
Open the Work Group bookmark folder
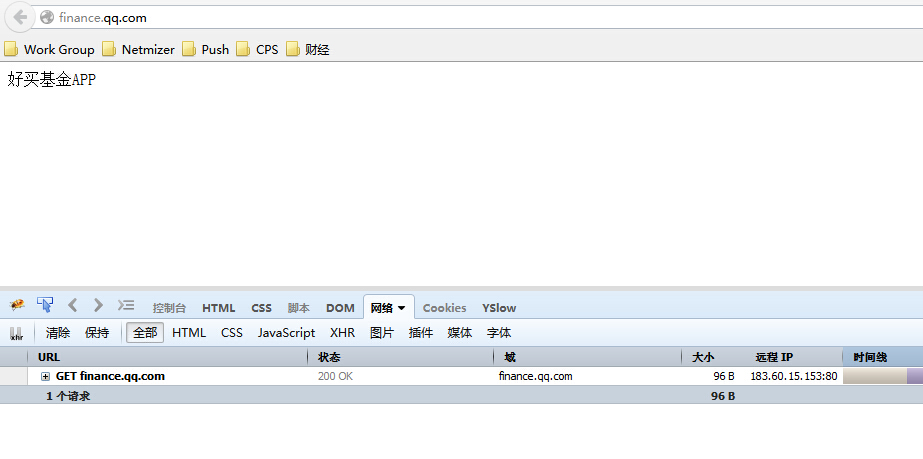49,49
